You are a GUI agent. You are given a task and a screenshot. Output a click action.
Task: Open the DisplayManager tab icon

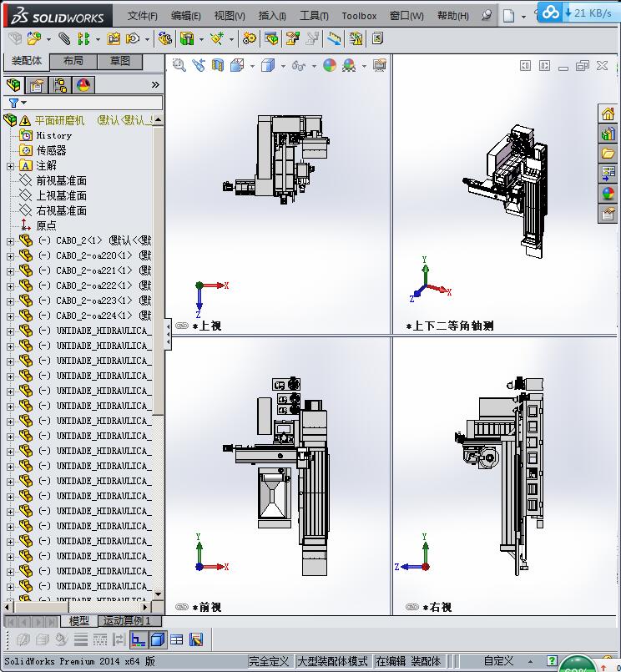pyautogui.click(x=83, y=85)
